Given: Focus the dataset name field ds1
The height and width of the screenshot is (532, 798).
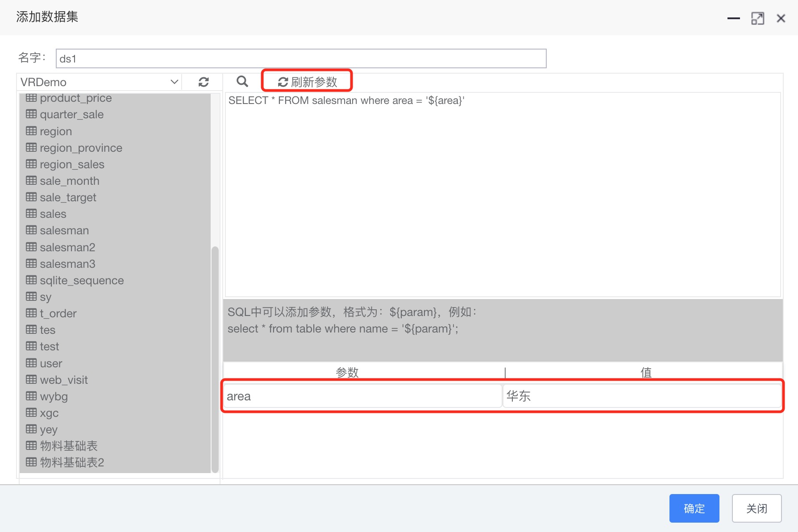Looking at the screenshot, I should point(301,58).
